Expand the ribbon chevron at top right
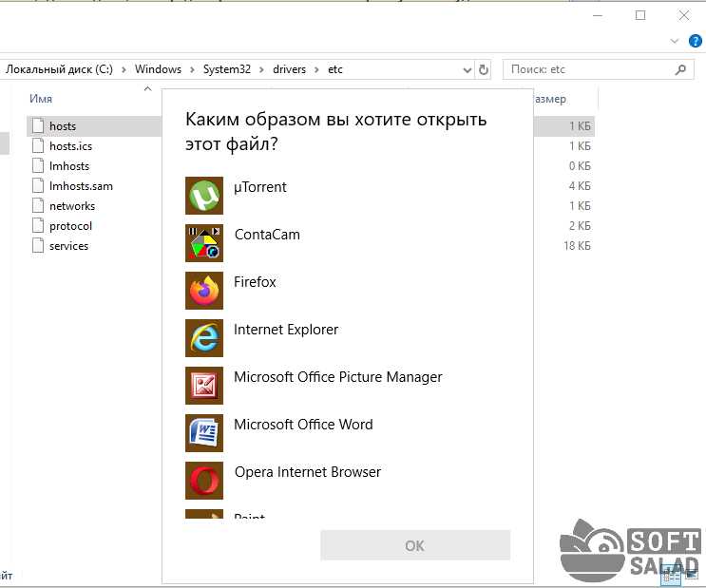This screenshot has width=706, height=588. (x=676, y=42)
